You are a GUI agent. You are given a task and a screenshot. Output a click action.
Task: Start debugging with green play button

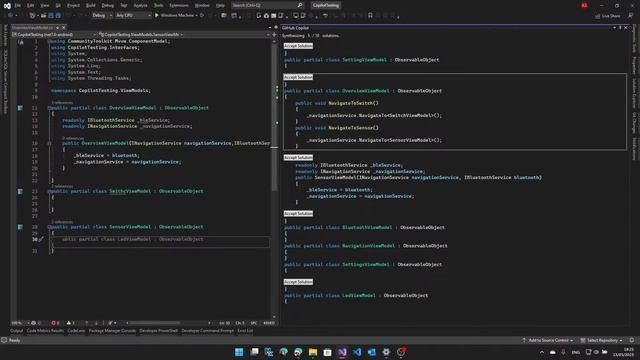(157, 16)
